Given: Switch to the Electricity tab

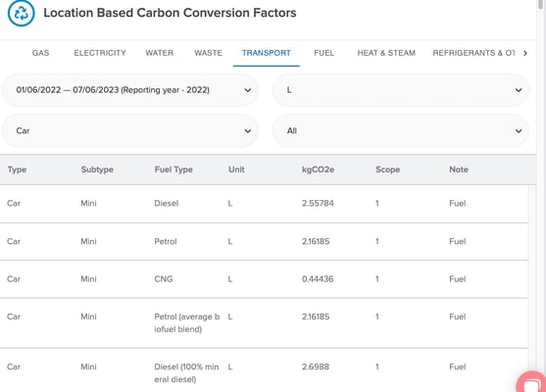Looking at the screenshot, I should [x=100, y=53].
